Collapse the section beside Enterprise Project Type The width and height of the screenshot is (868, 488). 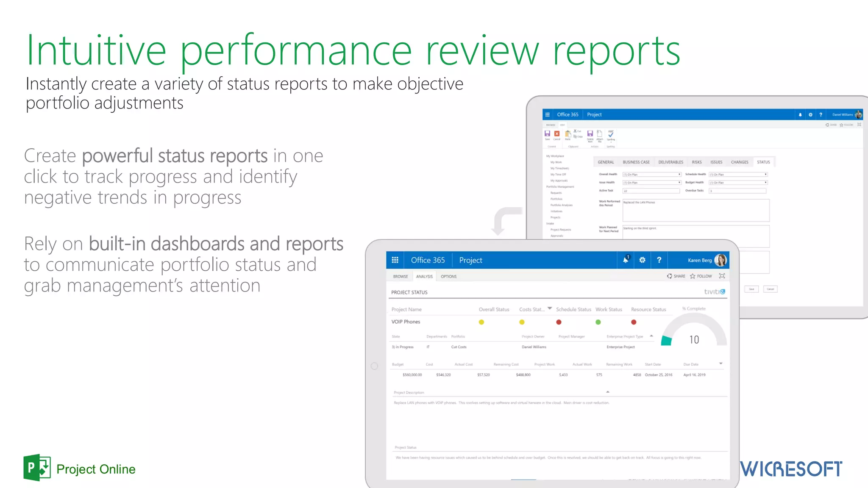click(651, 336)
